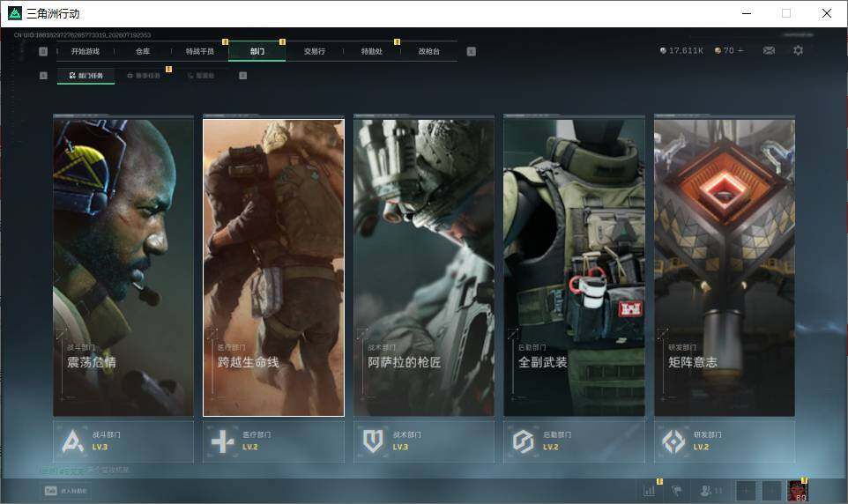848x504 pixels.
Task: Click the 战斗部门 LV.3 emblem icon
Action: (72, 441)
